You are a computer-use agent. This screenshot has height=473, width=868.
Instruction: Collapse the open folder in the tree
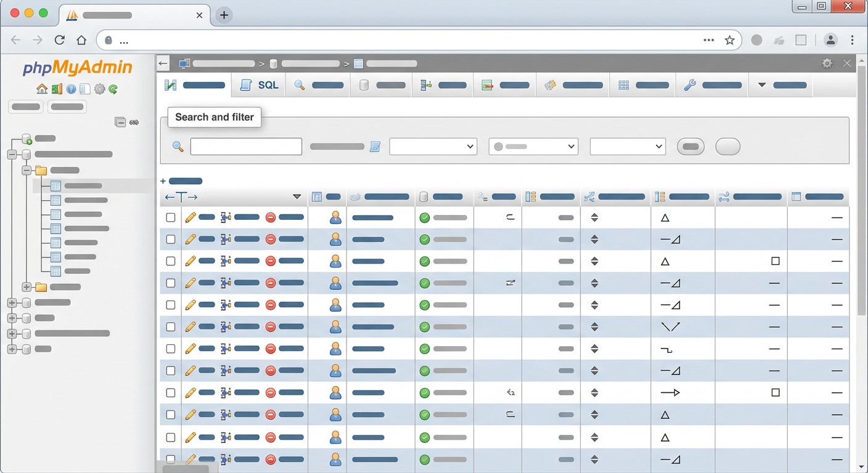[27, 171]
